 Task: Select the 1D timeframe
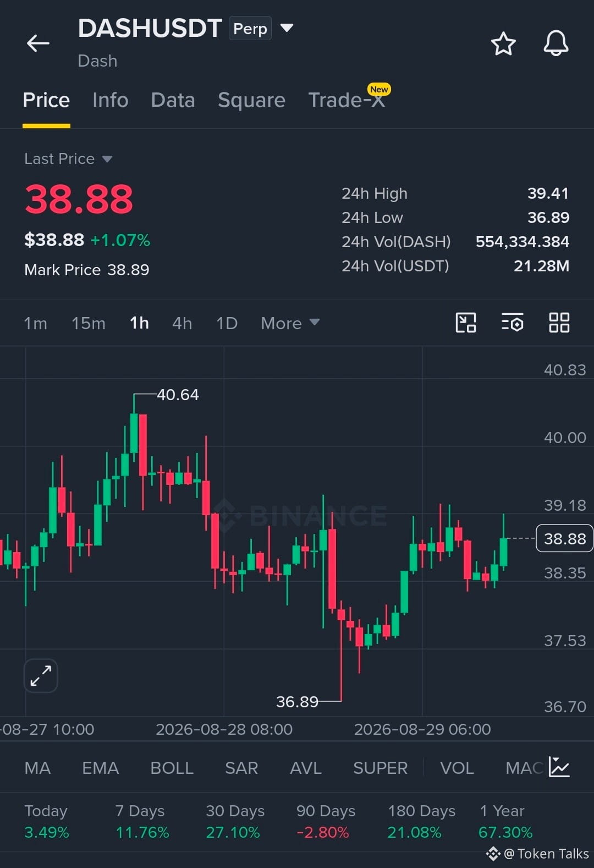pos(227,323)
